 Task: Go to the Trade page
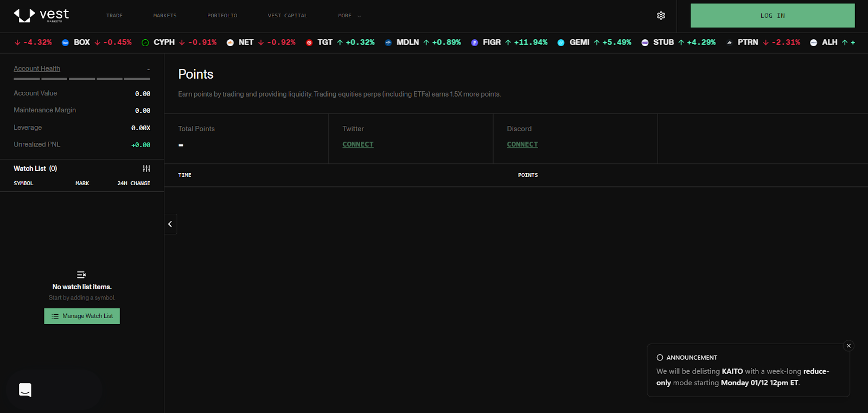pos(114,16)
